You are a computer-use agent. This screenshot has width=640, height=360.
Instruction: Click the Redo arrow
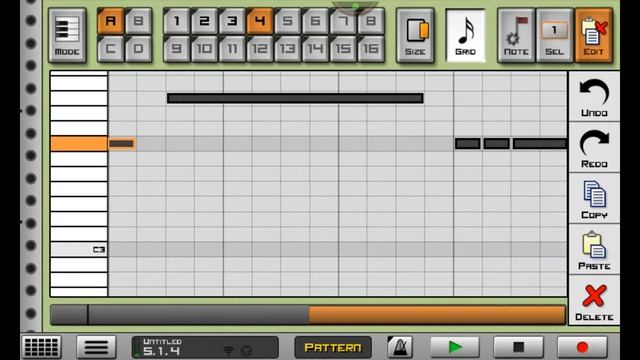[x=594, y=148]
